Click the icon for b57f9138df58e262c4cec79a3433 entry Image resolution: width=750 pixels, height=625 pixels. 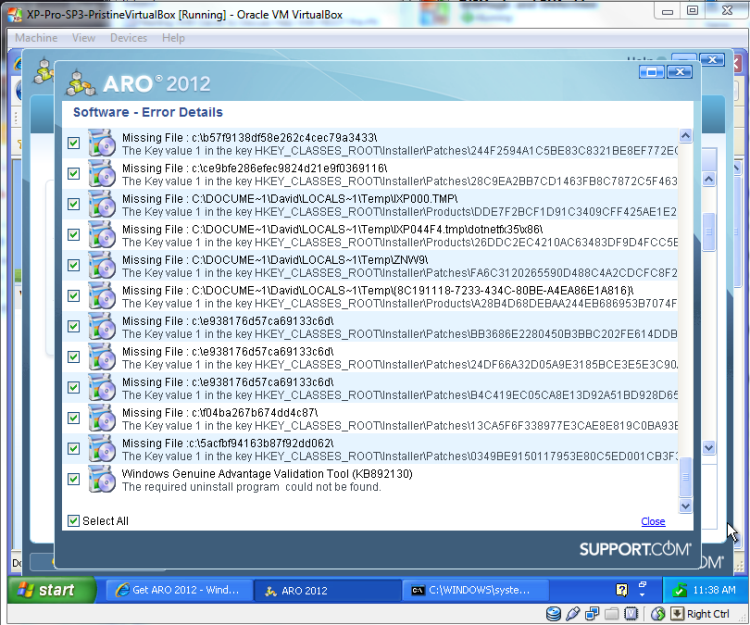pos(102,143)
